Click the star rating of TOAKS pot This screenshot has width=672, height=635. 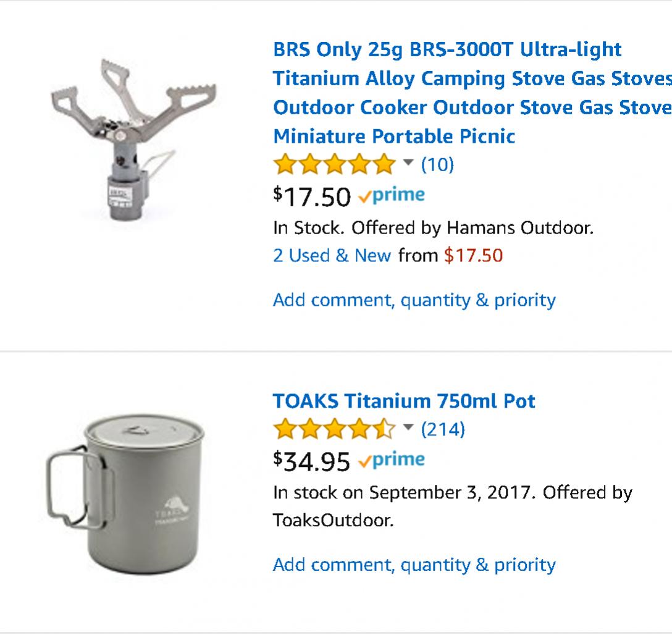(x=334, y=429)
